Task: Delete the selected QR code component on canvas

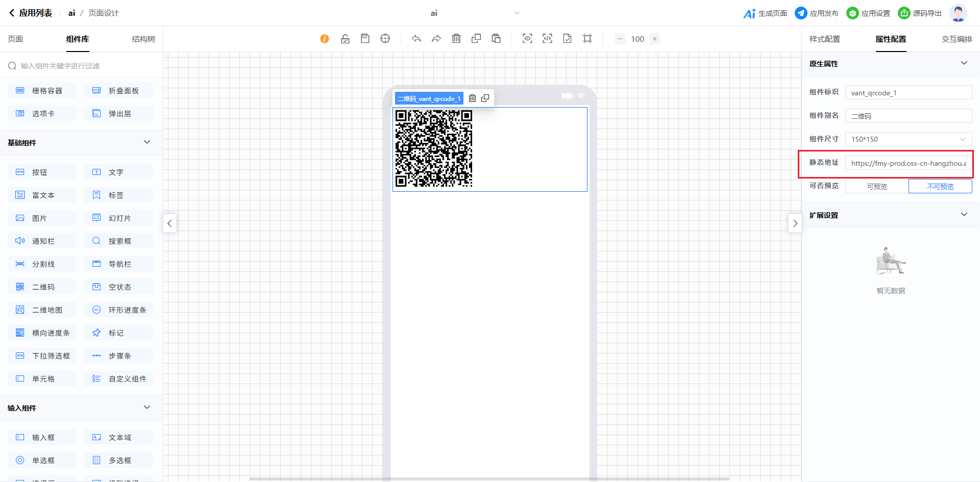Action: (472, 98)
